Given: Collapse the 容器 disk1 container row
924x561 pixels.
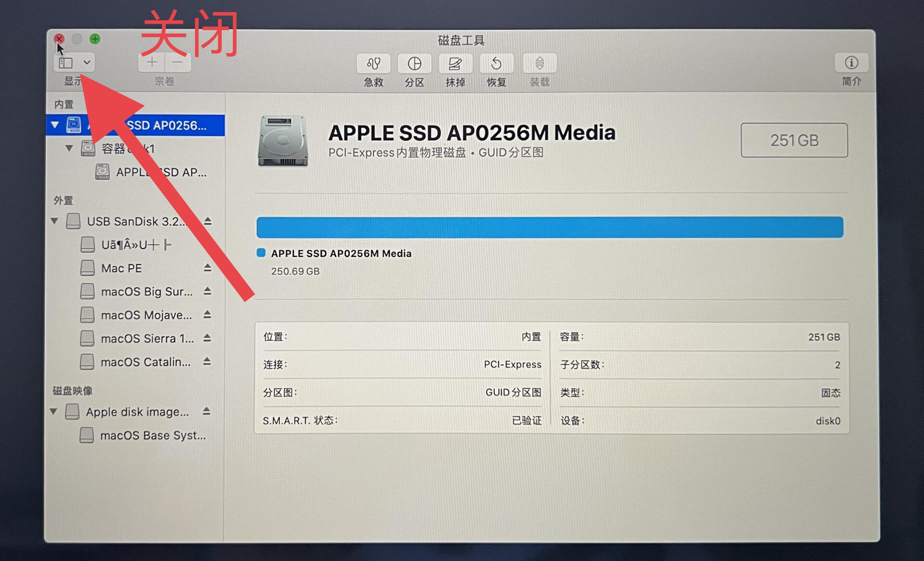Looking at the screenshot, I should click(x=69, y=148).
